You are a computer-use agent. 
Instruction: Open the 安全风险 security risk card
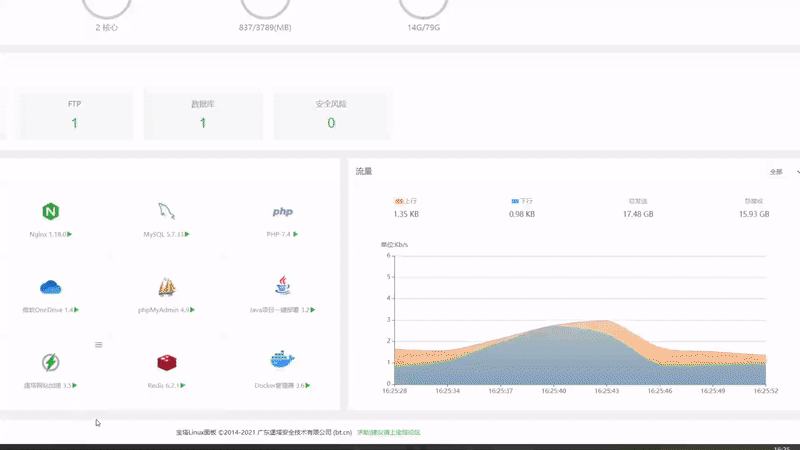click(331, 114)
